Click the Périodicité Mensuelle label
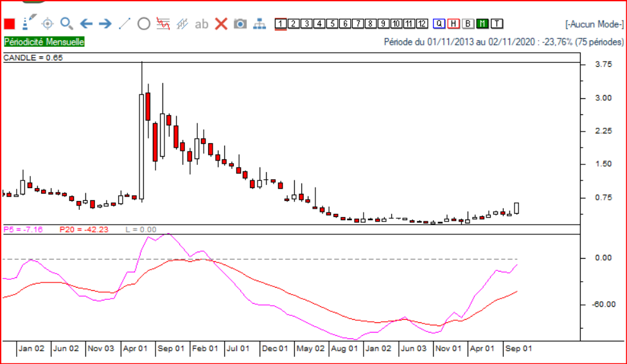Image resolution: width=627 pixels, height=364 pixels. click(44, 42)
